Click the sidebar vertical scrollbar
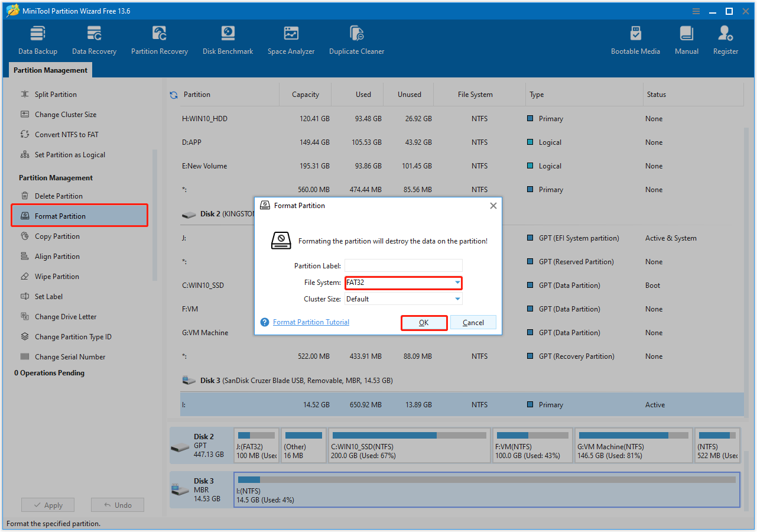 pyautogui.click(x=155, y=215)
